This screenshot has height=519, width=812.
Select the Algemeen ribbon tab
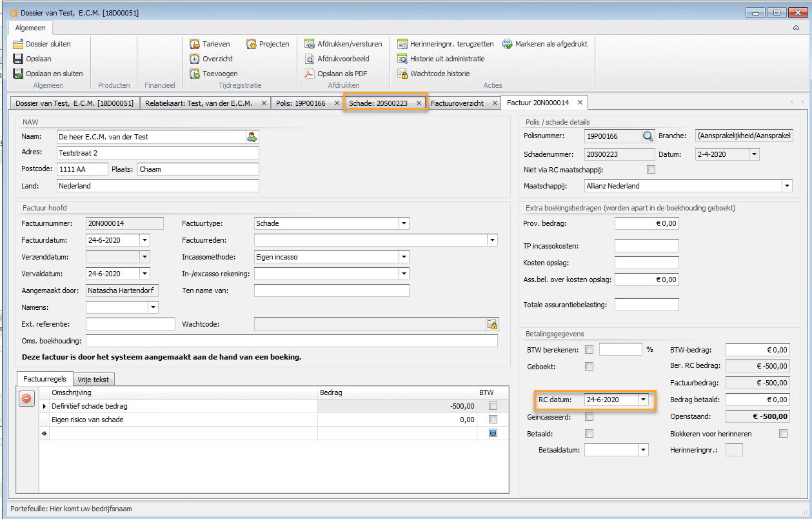30,28
